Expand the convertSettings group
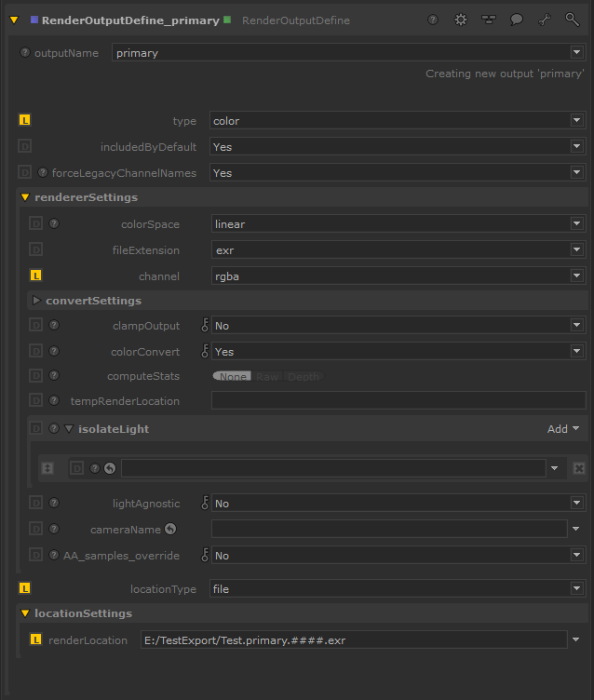594x700 pixels. (x=37, y=301)
